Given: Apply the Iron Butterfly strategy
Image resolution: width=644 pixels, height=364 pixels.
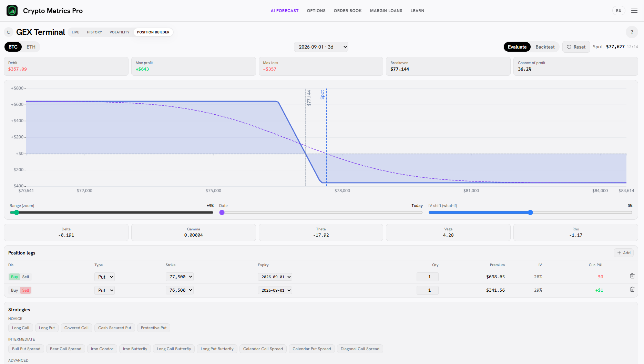Looking at the screenshot, I should (x=135, y=349).
